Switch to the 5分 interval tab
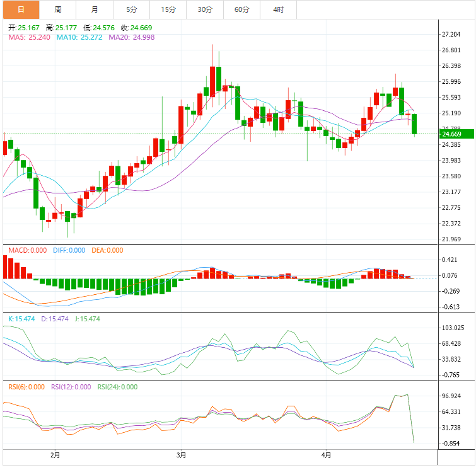476x470 pixels. [x=131, y=9]
